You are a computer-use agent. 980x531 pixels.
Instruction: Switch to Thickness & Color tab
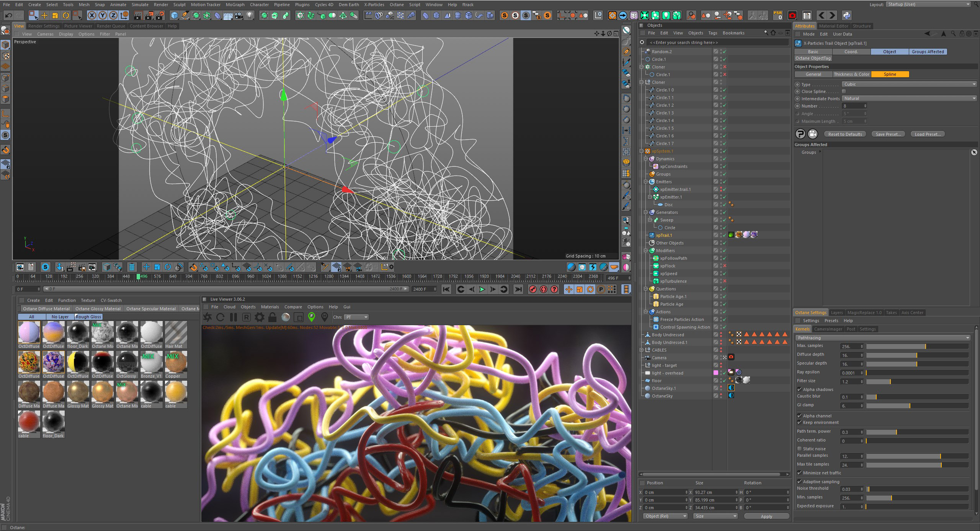(x=851, y=74)
